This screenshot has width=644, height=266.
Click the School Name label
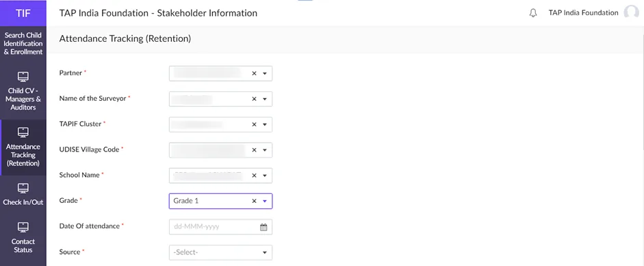coord(79,175)
